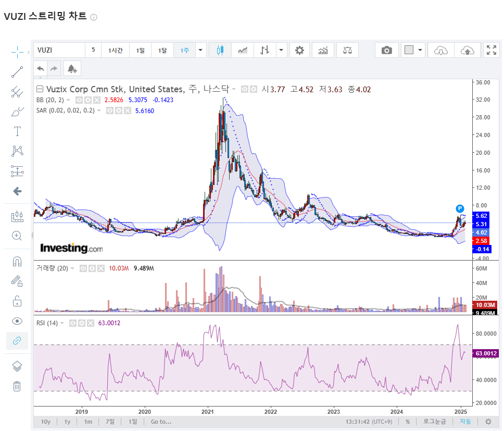The height and width of the screenshot is (431, 504).
Task: Open the object tree layers icon
Action: click(x=17, y=366)
